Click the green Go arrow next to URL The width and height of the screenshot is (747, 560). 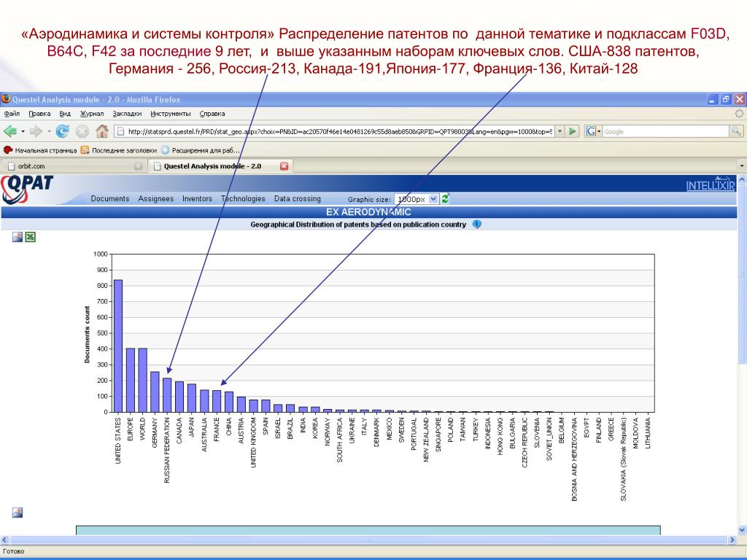tap(573, 131)
